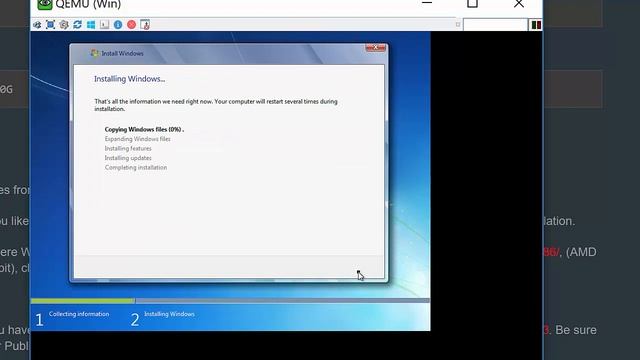
Task: Click 'Copying Windows files (0%)' line
Action: tap(144, 129)
